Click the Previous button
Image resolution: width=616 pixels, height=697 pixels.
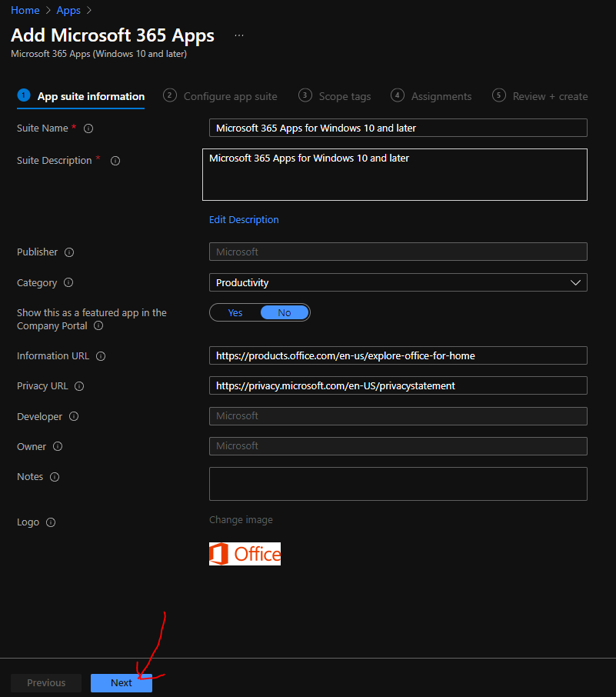46,683
